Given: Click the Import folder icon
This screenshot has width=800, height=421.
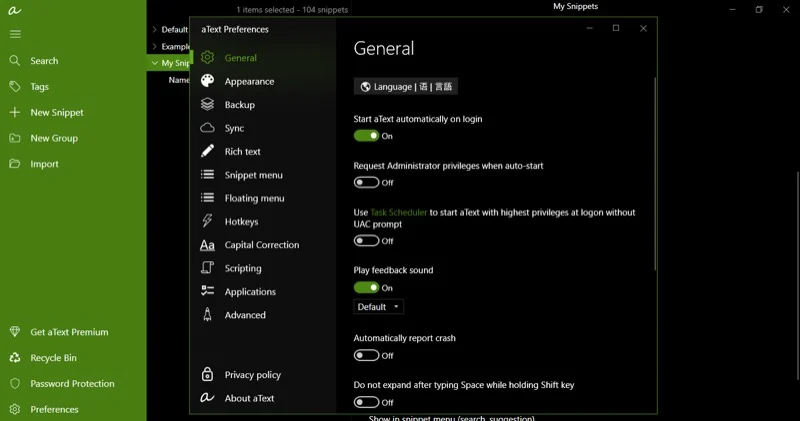Looking at the screenshot, I should (15, 164).
